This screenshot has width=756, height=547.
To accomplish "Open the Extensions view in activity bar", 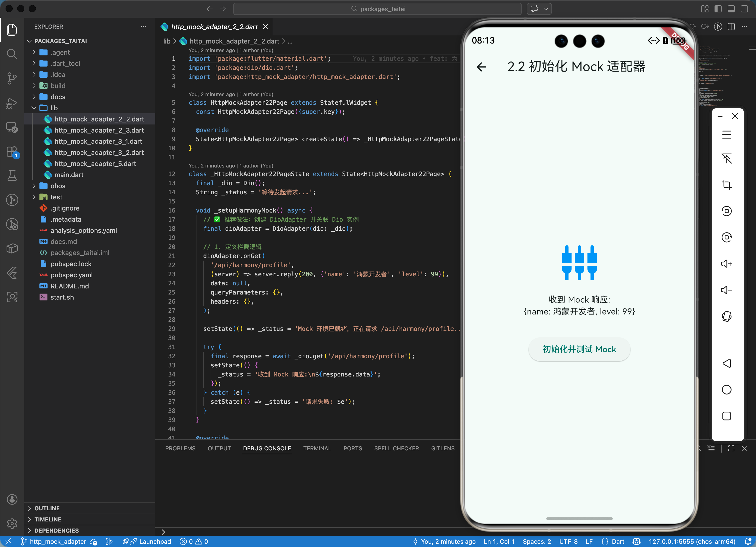I will (12, 152).
